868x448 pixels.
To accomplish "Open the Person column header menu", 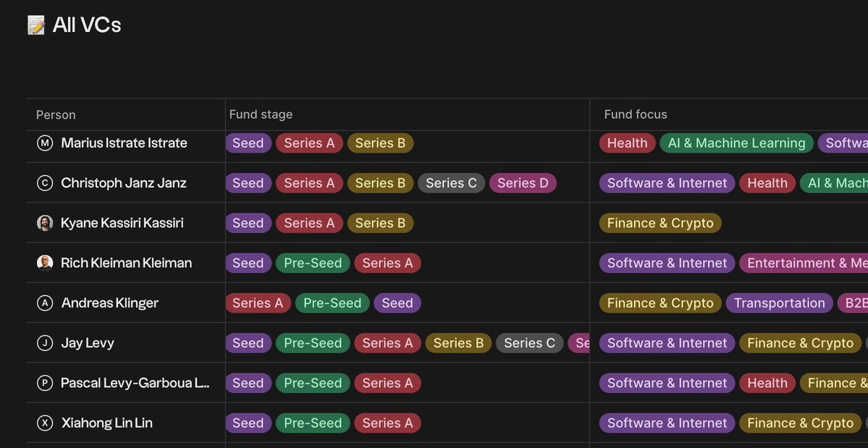I will (x=56, y=114).
